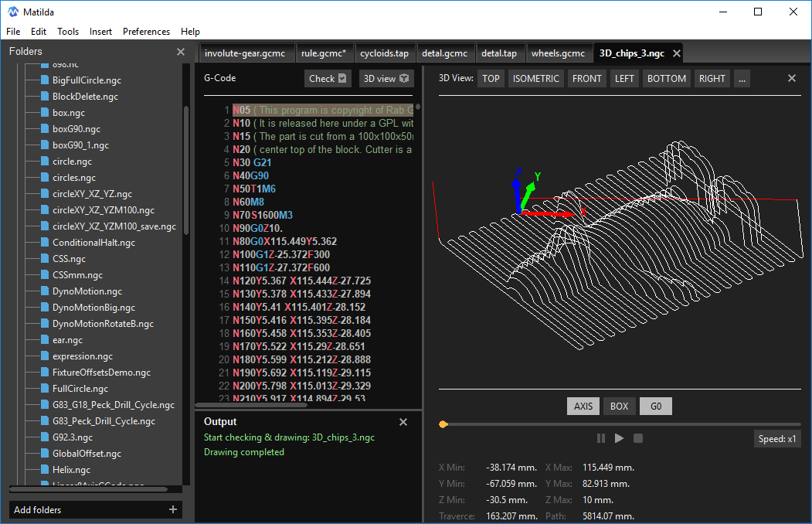Open the Check dropdown button
The height and width of the screenshot is (524, 812).
(x=328, y=78)
